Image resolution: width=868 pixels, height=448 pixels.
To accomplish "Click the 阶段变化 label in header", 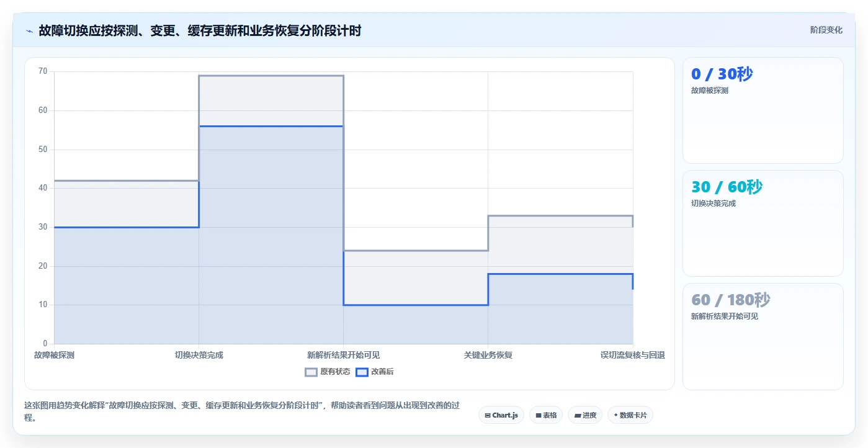I will tap(826, 30).
